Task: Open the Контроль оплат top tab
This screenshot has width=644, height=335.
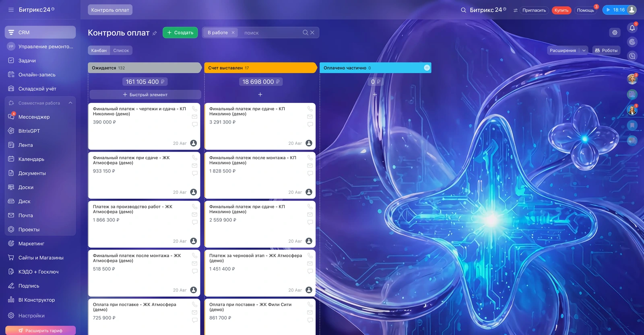Action: click(x=110, y=10)
